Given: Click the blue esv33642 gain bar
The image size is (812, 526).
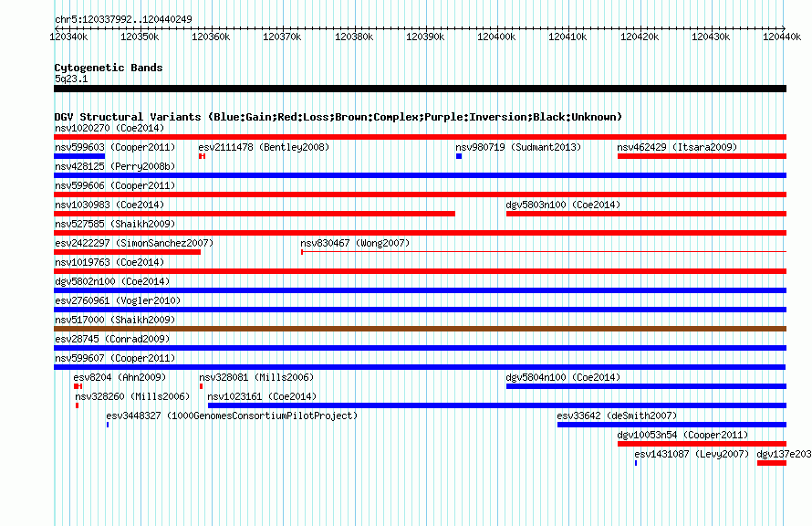Looking at the screenshot, I should tap(671, 425).
